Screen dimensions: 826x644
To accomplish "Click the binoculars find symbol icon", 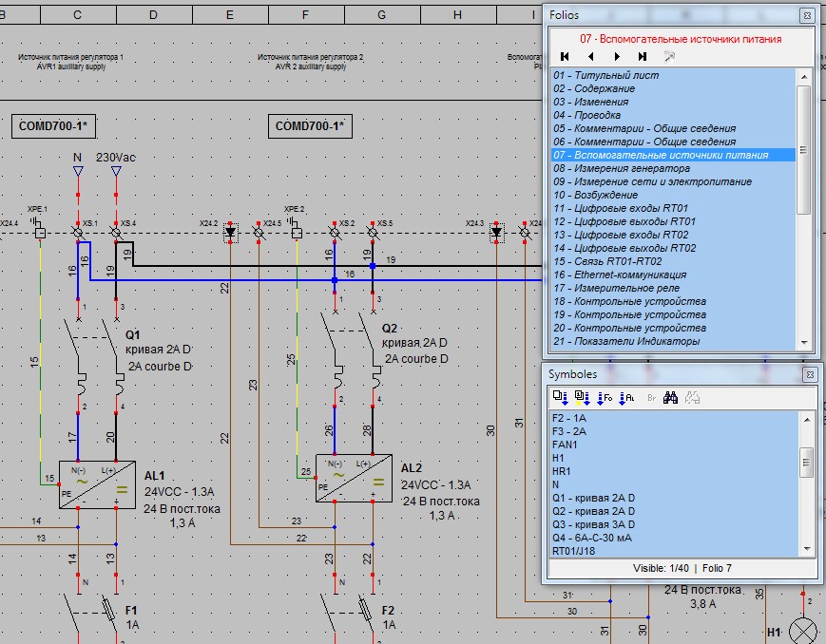I will tap(670, 398).
